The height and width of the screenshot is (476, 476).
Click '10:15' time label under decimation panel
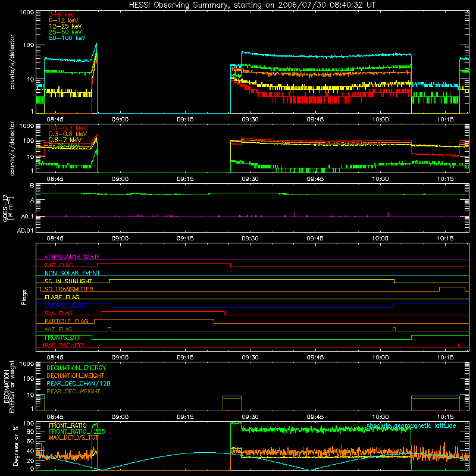[x=445, y=417]
